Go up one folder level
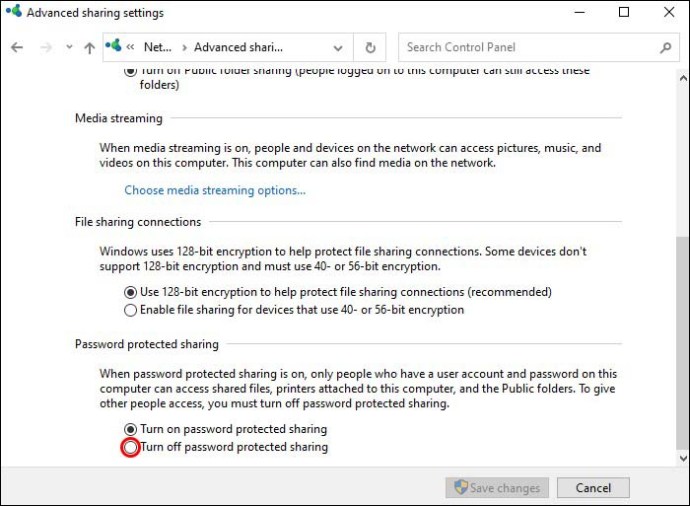The height and width of the screenshot is (506, 690). coord(90,47)
